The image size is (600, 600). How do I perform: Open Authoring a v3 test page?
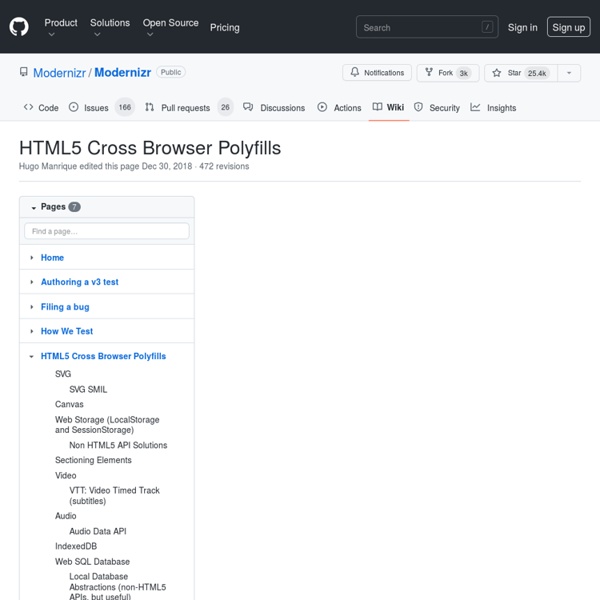[x=80, y=282]
